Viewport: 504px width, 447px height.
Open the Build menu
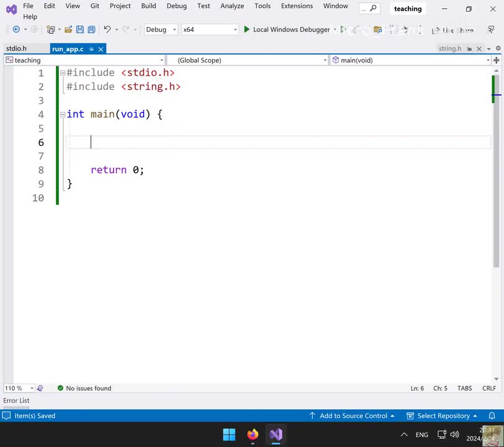point(148,6)
